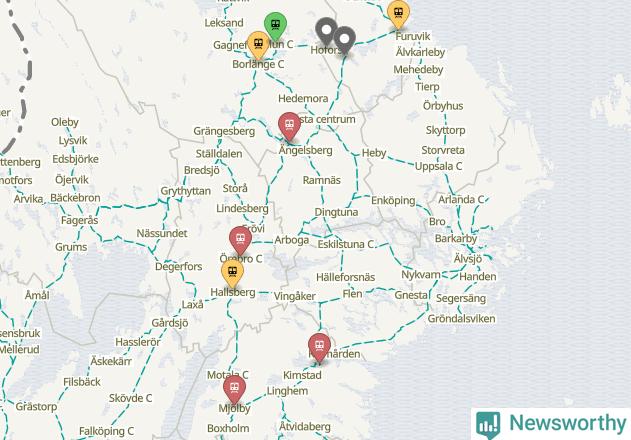This screenshot has height=440, width=631.
Task: Click the right gray pin near Hofors
Action: (x=344, y=40)
